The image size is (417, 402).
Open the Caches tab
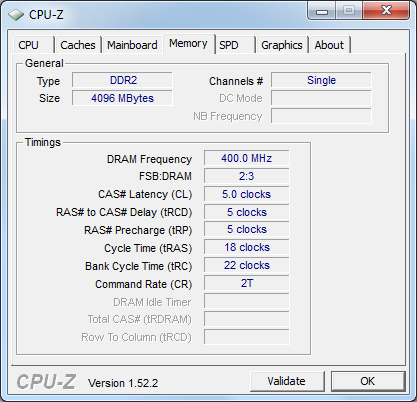point(78,45)
